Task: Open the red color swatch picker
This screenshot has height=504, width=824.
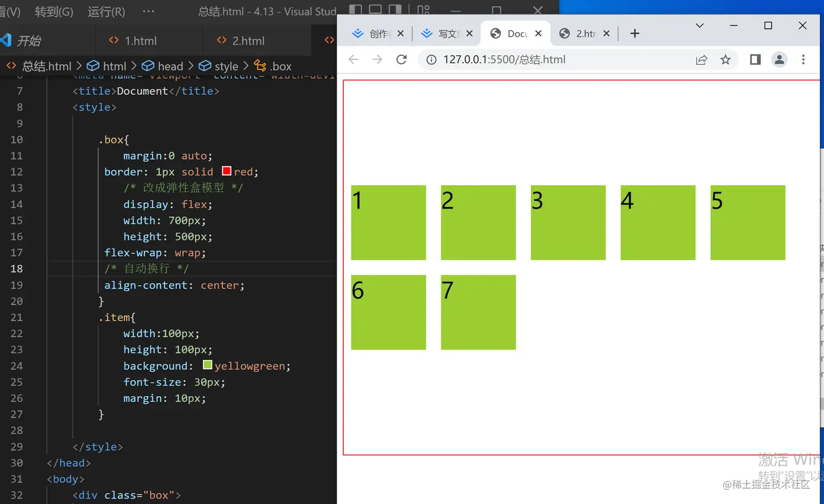Action: [x=227, y=171]
